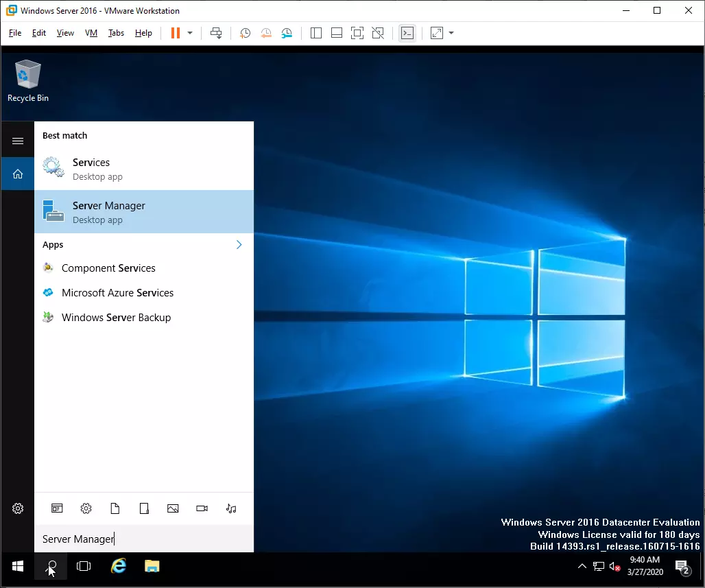Open the clock showing 9:40 AM

coord(645,566)
